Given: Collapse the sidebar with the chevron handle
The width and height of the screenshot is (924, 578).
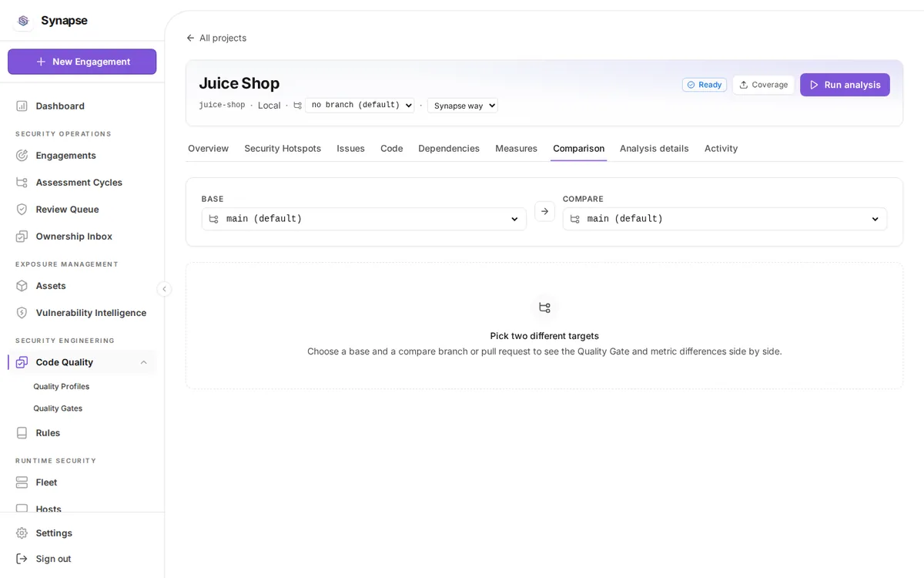Looking at the screenshot, I should coord(164,289).
